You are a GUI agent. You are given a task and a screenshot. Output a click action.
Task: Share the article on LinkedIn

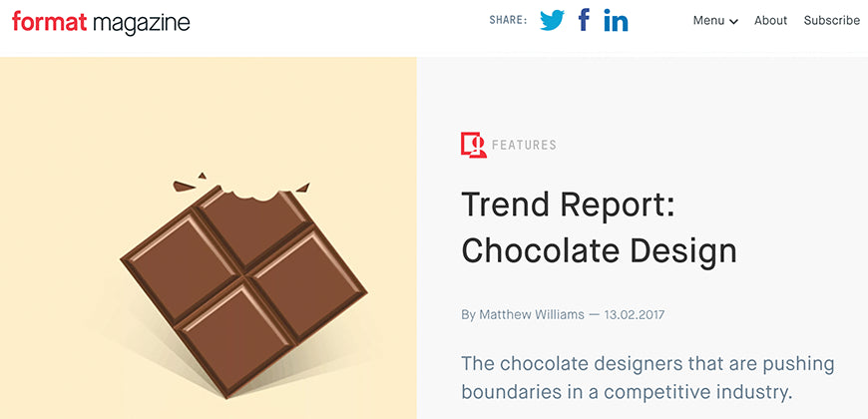pyautogui.click(x=616, y=20)
